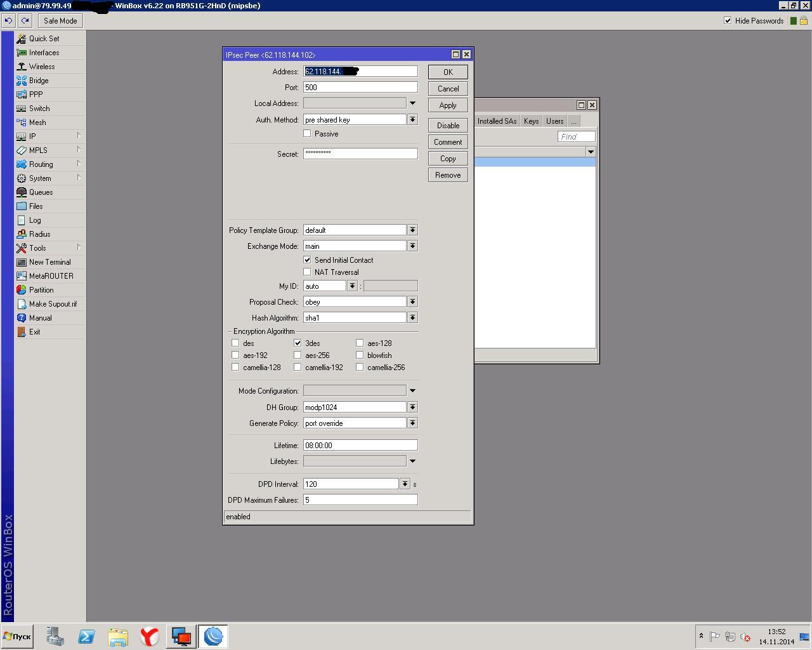Check the aes-256 encryption algorithm

[x=298, y=355]
